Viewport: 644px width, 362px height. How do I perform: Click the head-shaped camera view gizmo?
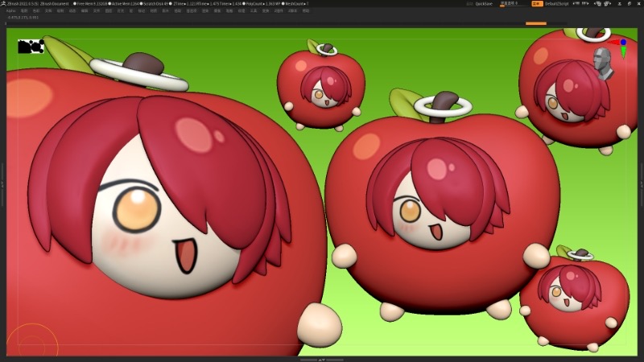click(x=603, y=63)
